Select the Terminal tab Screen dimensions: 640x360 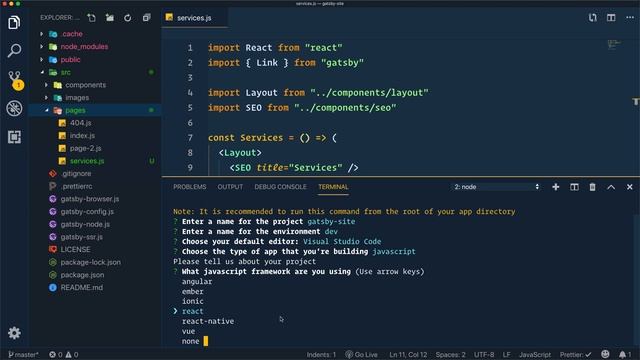[333, 187]
